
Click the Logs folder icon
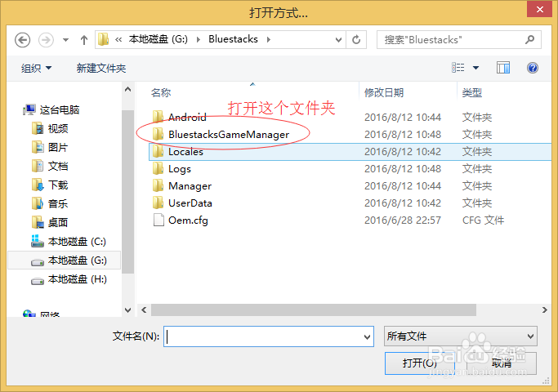pos(158,168)
